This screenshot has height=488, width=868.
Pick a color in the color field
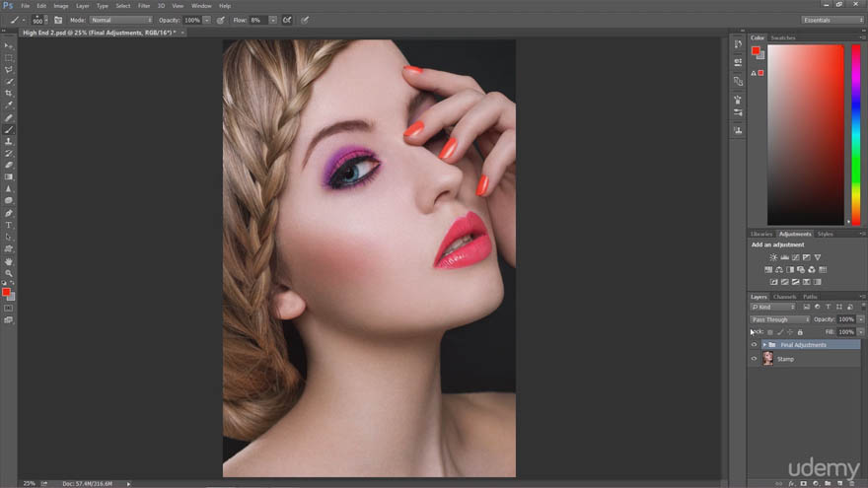click(806, 134)
